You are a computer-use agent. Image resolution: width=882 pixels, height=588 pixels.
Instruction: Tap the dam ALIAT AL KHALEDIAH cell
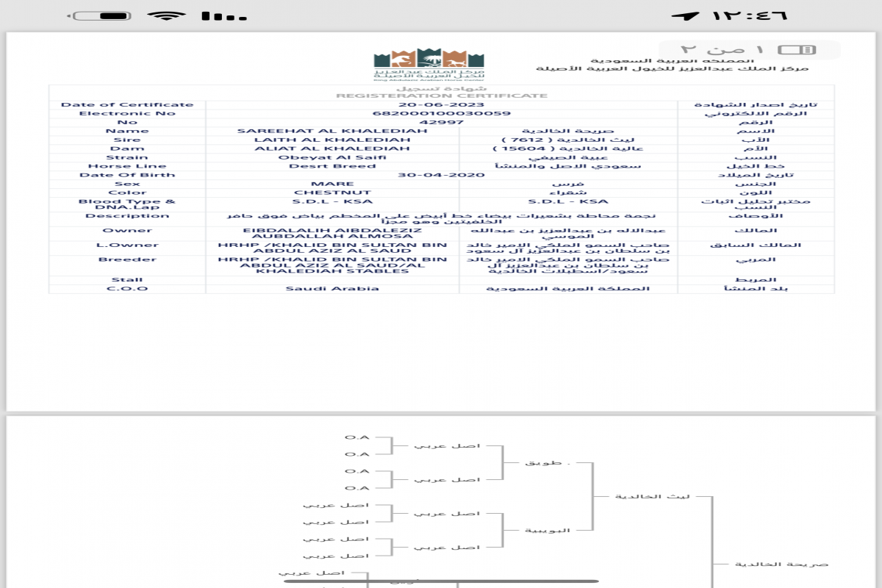(x=332, y=148)
